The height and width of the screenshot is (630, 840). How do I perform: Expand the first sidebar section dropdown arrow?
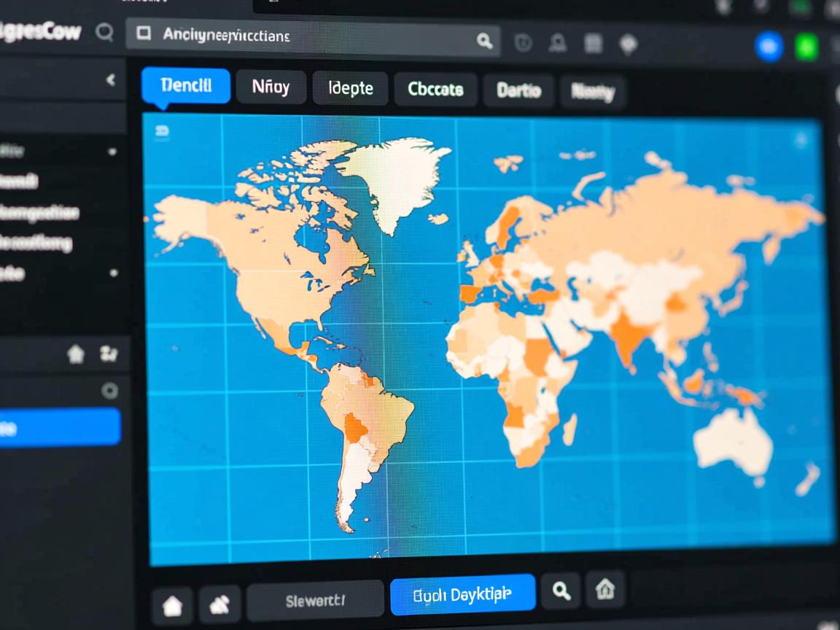(112, 152)
